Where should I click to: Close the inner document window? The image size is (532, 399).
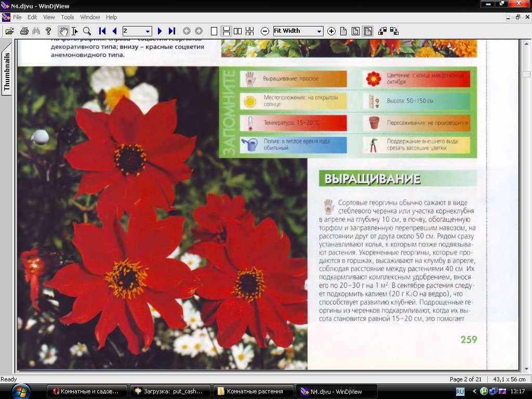click(x=528, y=17)
